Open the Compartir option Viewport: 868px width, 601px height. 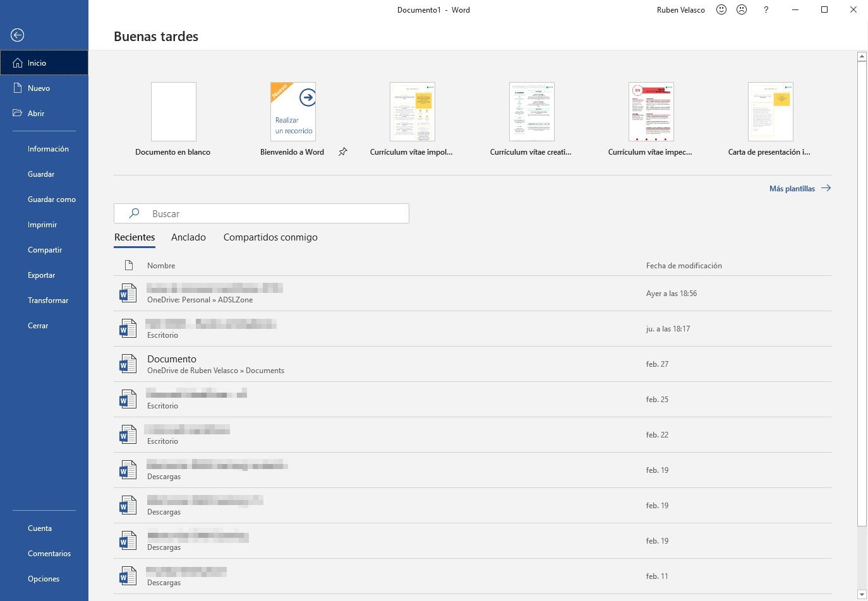point(45,250)
